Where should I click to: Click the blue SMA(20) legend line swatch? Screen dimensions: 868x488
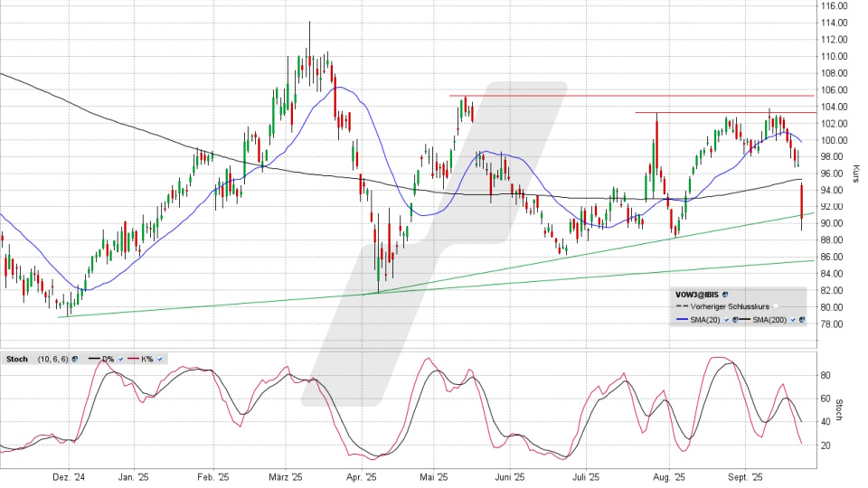[x=682, y=319]
